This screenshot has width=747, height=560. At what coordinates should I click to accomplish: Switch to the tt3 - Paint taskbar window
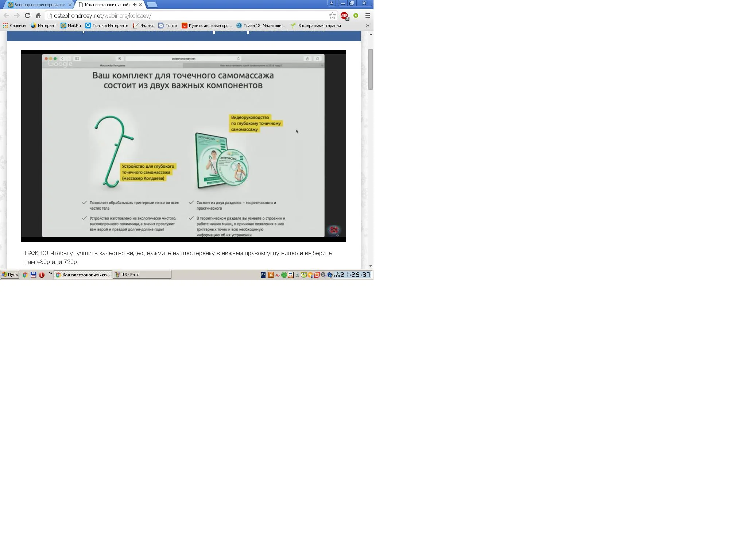[x=142, y=275]
